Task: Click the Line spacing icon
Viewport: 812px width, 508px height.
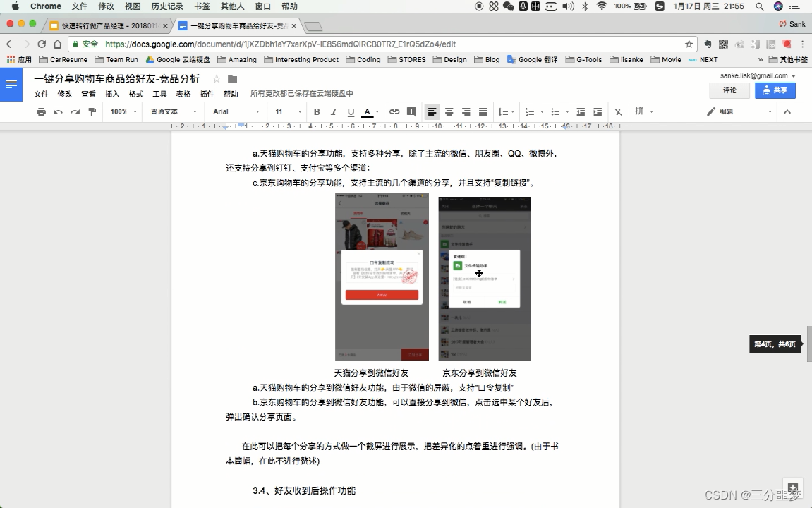Action: coord(504,111)
